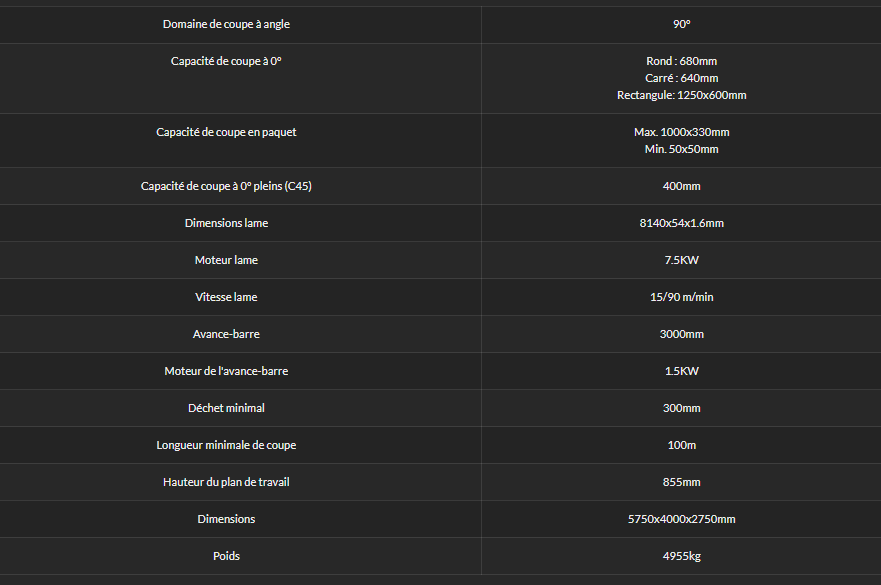
Task: Click the 'Carré : 640mm' text
Action: tap(681, 78)
